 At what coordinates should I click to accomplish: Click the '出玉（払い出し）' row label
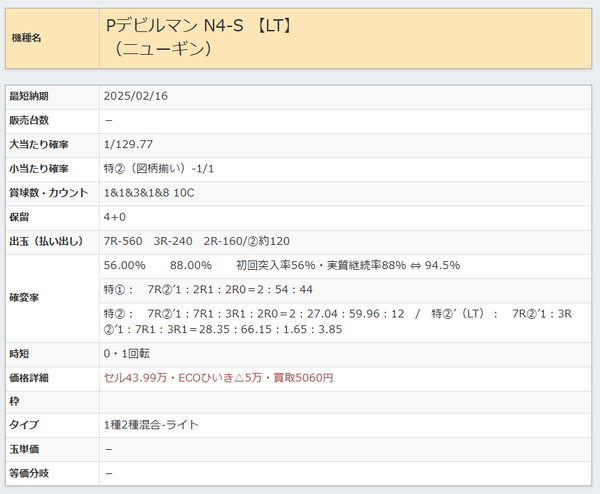click(47, 241)
